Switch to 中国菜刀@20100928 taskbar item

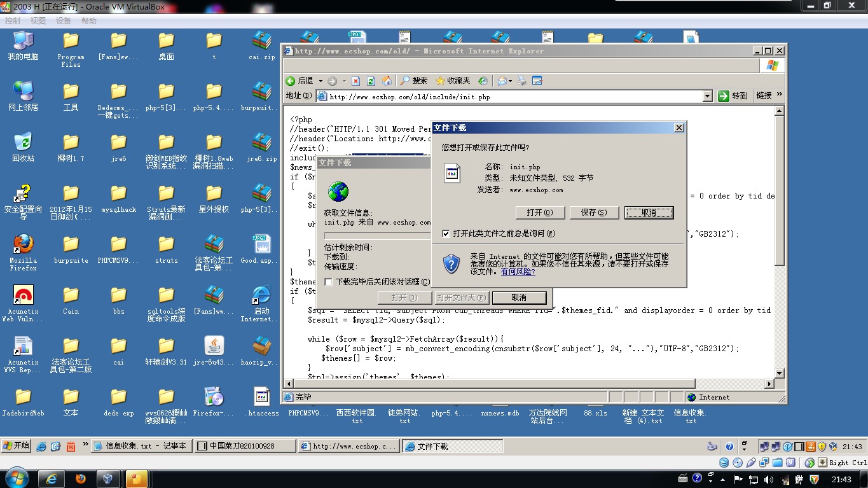click(x=245, y=446)
